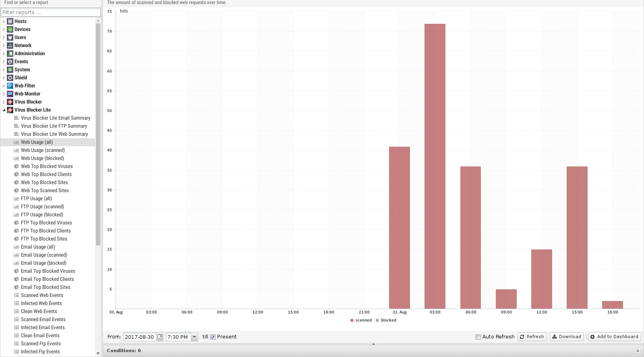This screenshot has height=357, width=644.
Task: Click the Users category icon
Action: (x=10, y=37)
